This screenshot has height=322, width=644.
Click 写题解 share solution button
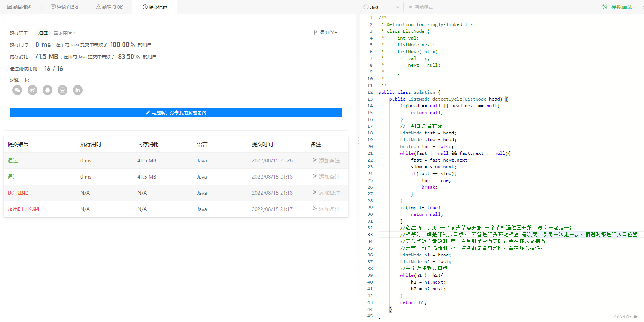176,113
